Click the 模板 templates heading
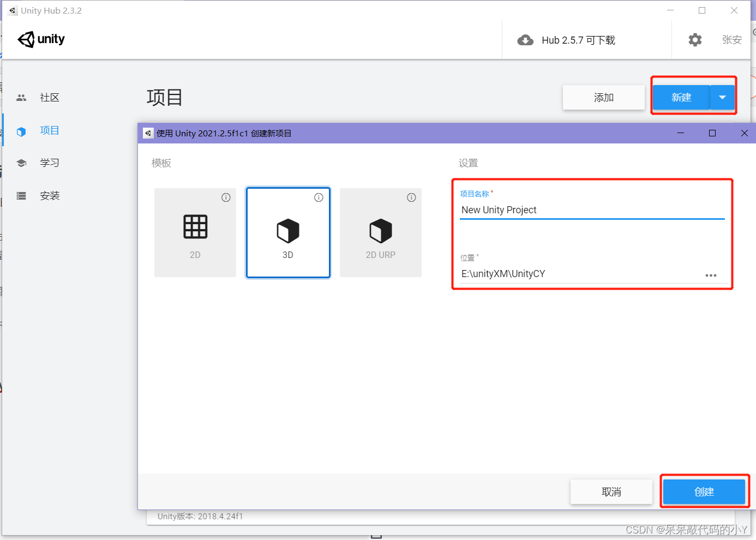Viewport: 756px width, 540px height. [161, 163]
